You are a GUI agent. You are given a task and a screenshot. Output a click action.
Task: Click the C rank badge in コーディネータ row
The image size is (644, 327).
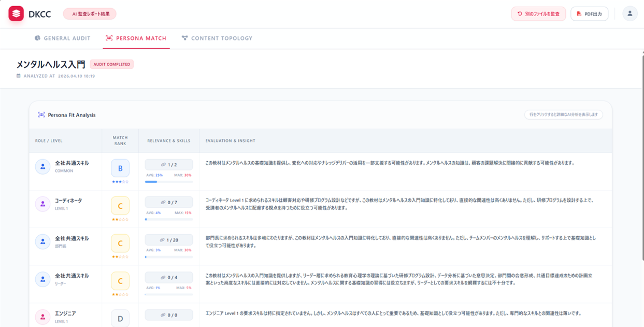(x=120, y=206)
